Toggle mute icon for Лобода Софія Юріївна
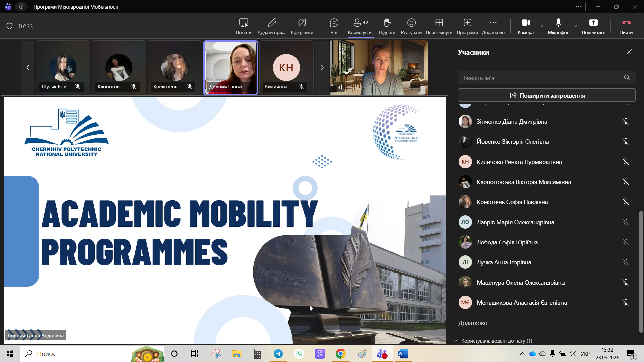The height and width of the screenshot is (362, 644). coord(626,242)
